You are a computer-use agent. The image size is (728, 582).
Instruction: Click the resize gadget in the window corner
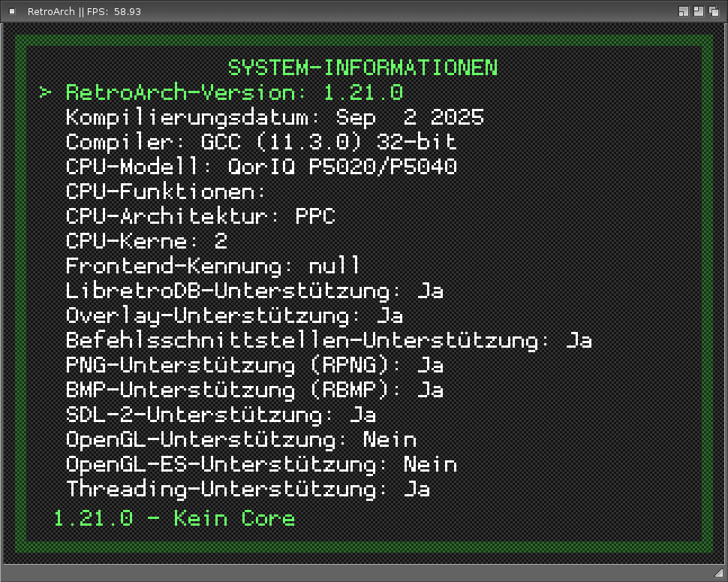(719, 573)
